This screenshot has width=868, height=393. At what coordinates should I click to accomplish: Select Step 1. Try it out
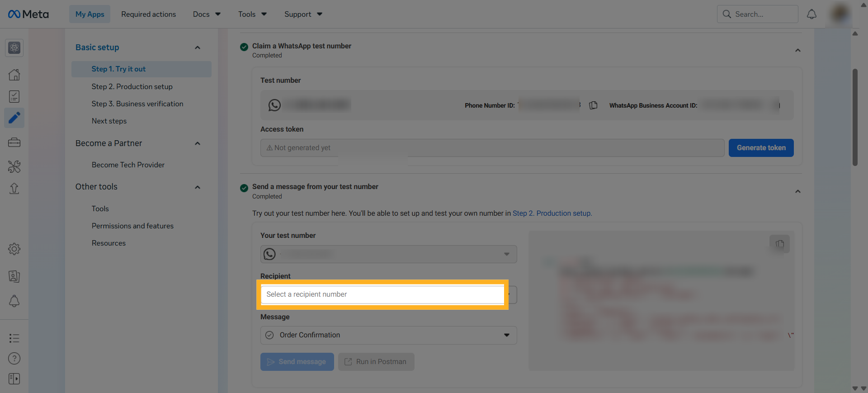(142, 69)
